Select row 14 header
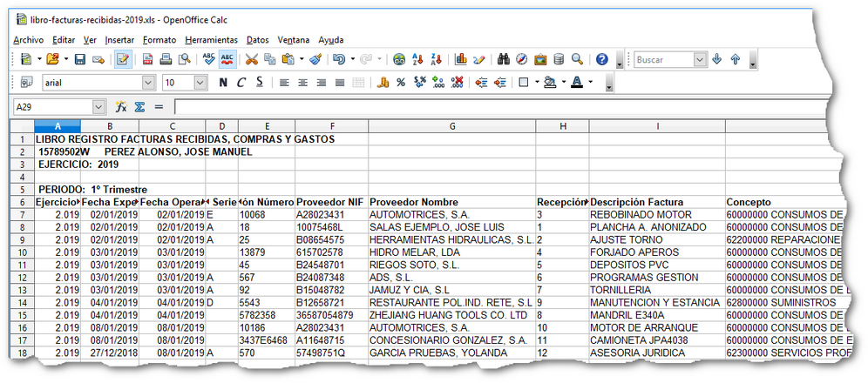Viewport: 868px width, 383px height. (22, 302)
